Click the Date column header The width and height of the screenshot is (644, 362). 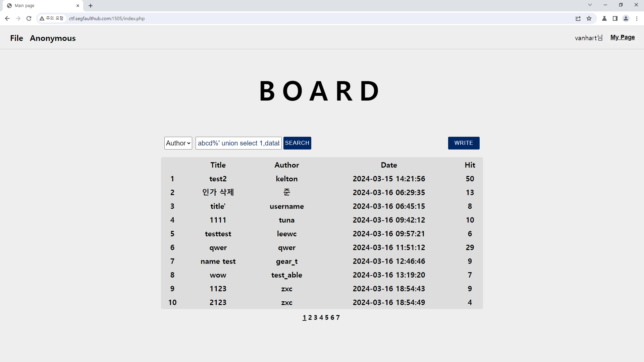(x=389, y=165)
